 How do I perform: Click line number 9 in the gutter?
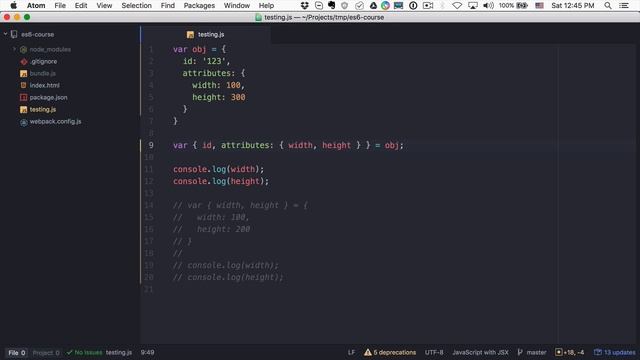(151, 145)
